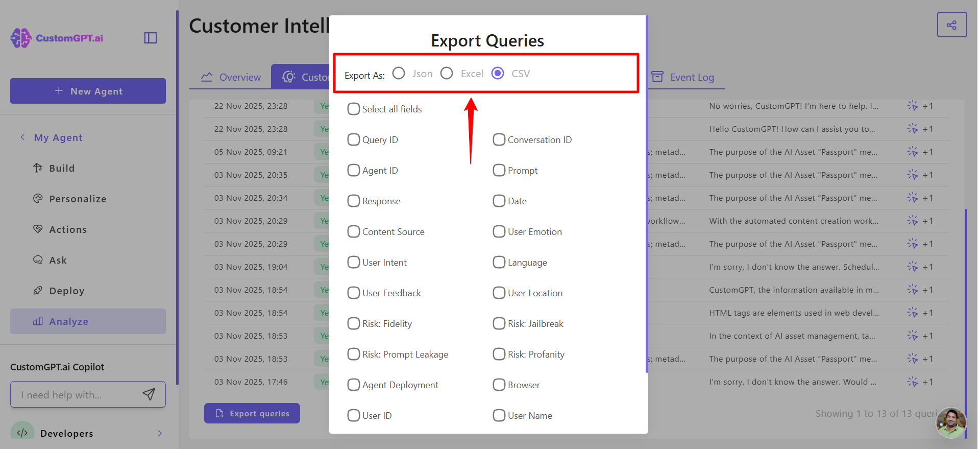980x449 pixels.
Task: Click the Deploy rocket icon
Action: click(x=38, y=291)
